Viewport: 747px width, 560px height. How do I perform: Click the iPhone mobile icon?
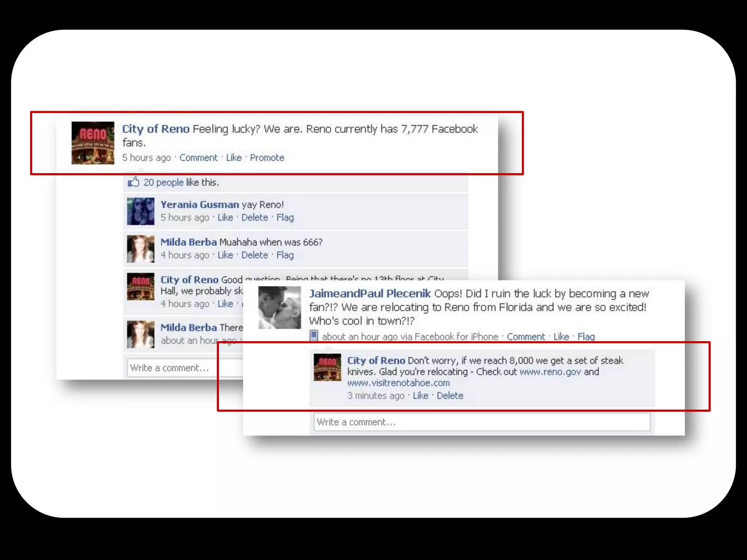314,336
